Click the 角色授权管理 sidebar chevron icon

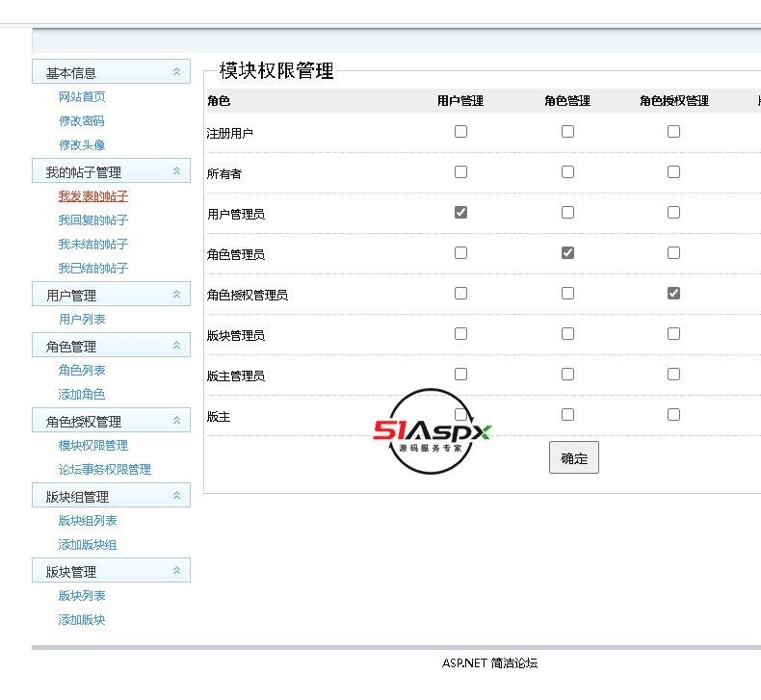coord(176,421)
